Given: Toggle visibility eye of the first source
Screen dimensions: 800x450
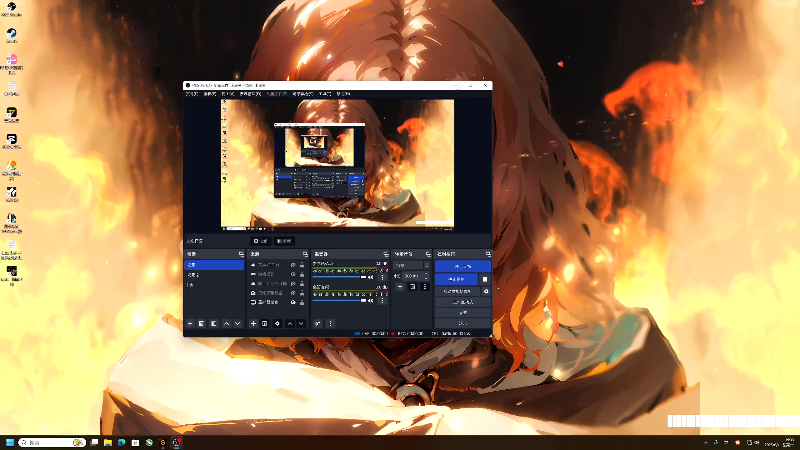Looking at the screenshot, I should 293,265.
